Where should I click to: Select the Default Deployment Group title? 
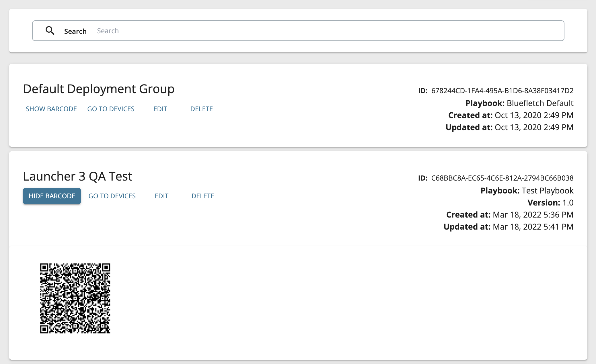99,89
